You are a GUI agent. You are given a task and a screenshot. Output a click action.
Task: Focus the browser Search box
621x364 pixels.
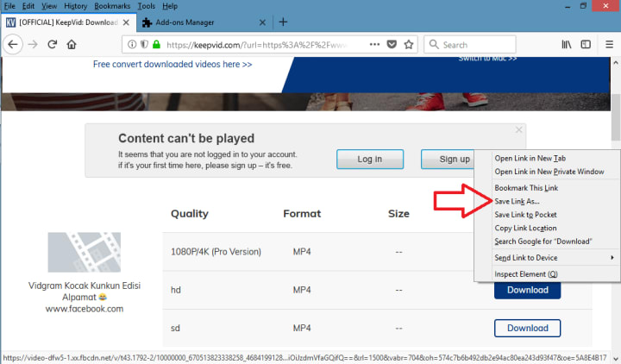click(470, 44)
